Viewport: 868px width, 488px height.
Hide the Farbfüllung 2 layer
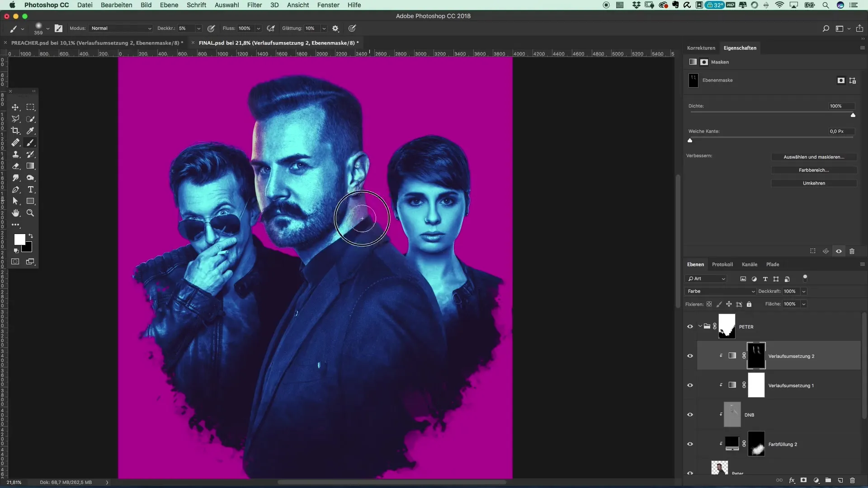pos(690,444)
